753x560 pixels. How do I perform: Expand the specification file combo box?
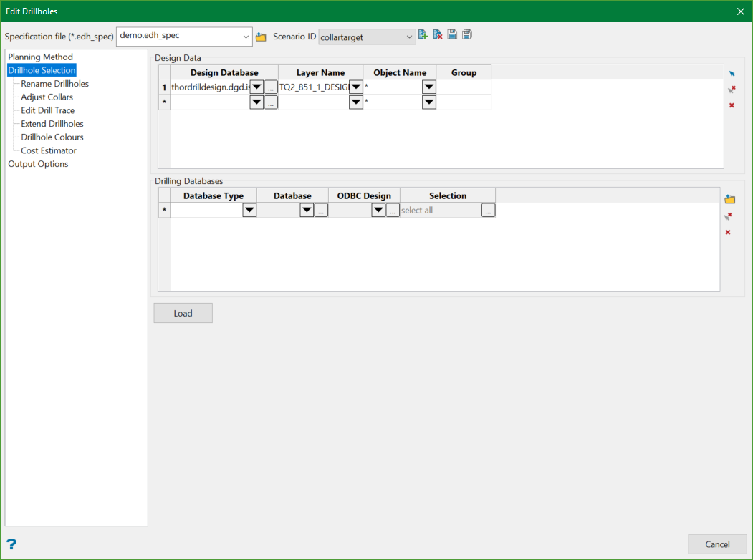coord(246,37)
